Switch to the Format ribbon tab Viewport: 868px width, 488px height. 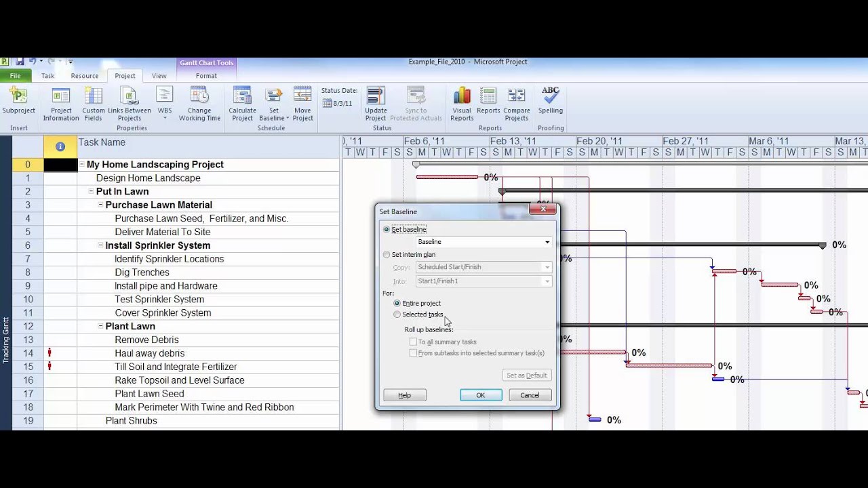(206, 76)
